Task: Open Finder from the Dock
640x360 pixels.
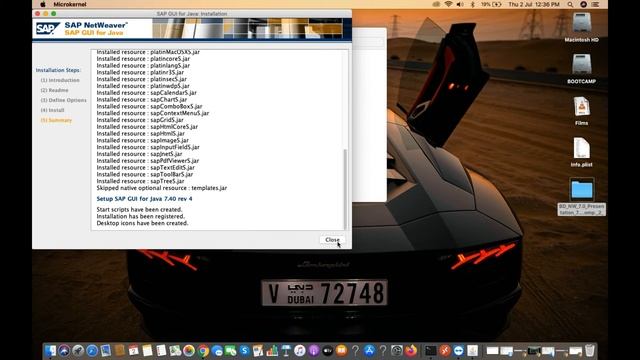Action: pos(51,351)
